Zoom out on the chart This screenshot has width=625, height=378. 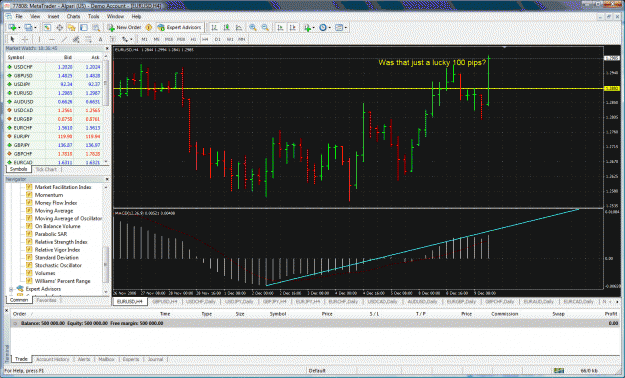coord(265,28)
